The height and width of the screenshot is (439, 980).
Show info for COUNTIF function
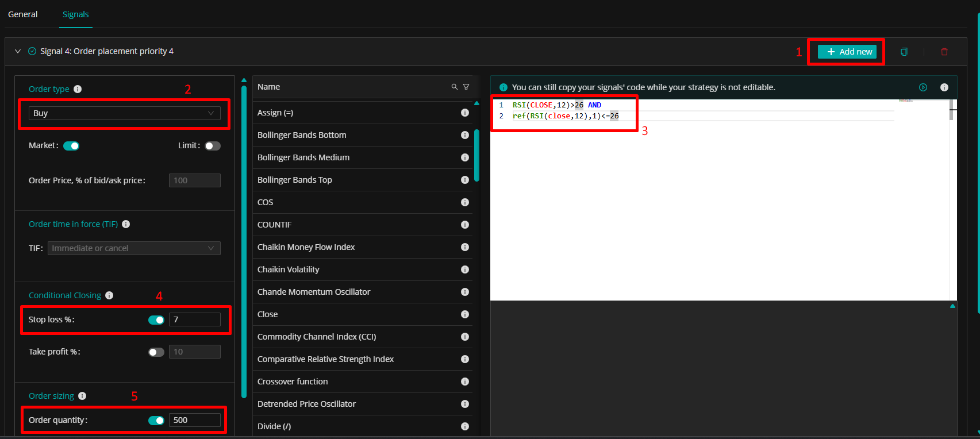tap(465, 225)
